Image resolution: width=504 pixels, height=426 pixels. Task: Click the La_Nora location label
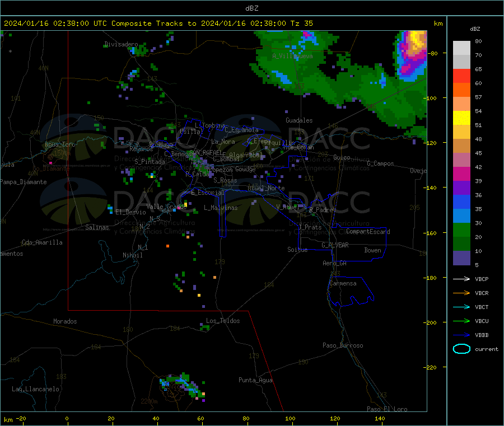coord(223,142)
